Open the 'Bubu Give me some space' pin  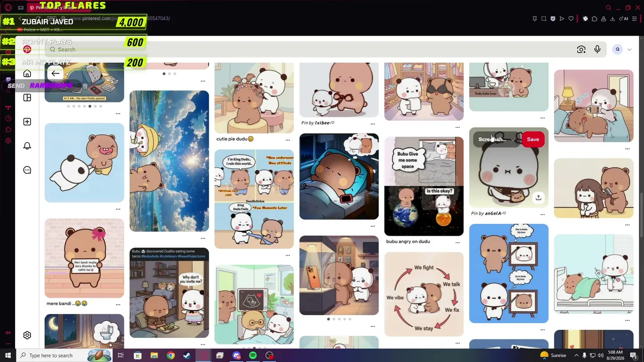(424, 186)
